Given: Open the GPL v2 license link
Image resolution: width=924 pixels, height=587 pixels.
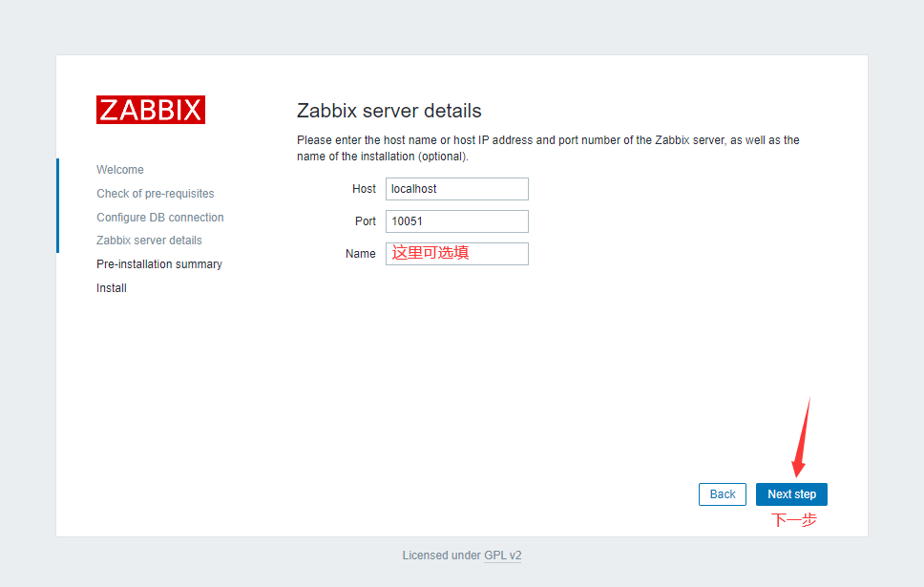Looking at the screenshot, I should point(503,556).
